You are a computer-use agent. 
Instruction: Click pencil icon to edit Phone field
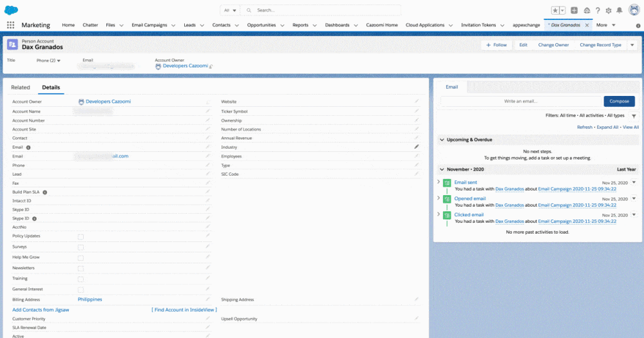(208, 165)
